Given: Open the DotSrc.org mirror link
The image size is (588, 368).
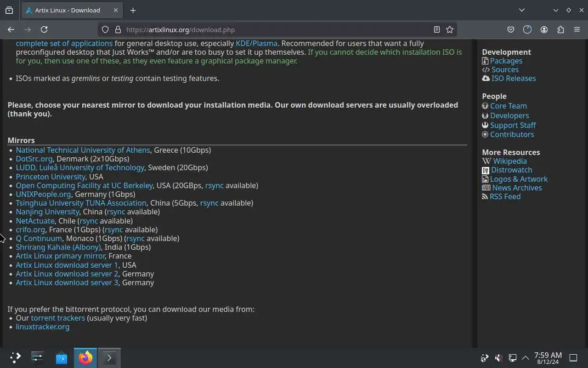Looking at the screenshot, I should click(34, 159).
